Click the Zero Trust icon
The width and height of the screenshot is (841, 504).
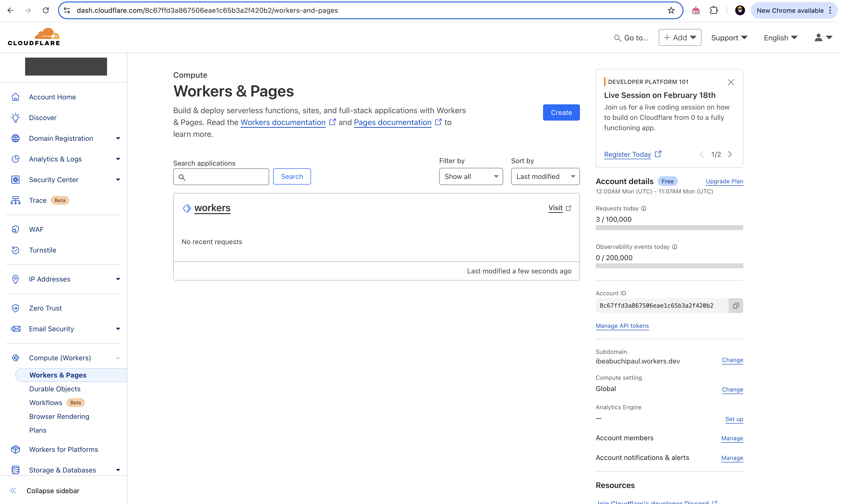[x=15, y=308]
